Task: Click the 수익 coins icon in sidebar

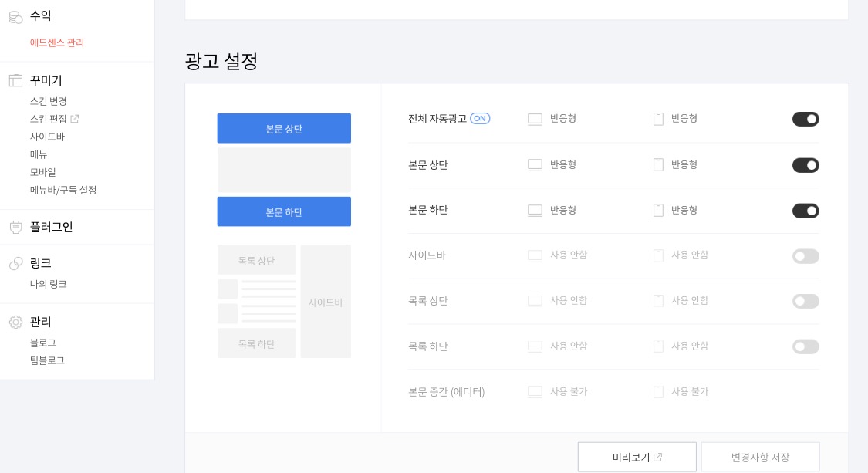Action: coord(15,17)
